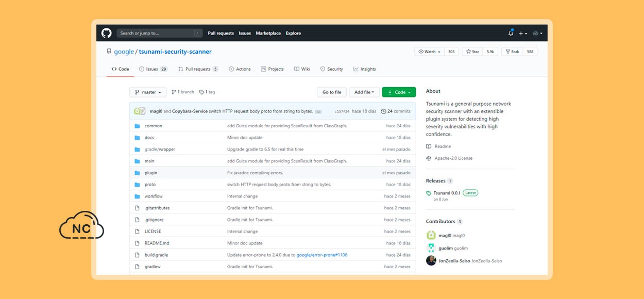The width and height of the screenshot is (644, 299).
Task: Open the main folder
Action: 149,161
